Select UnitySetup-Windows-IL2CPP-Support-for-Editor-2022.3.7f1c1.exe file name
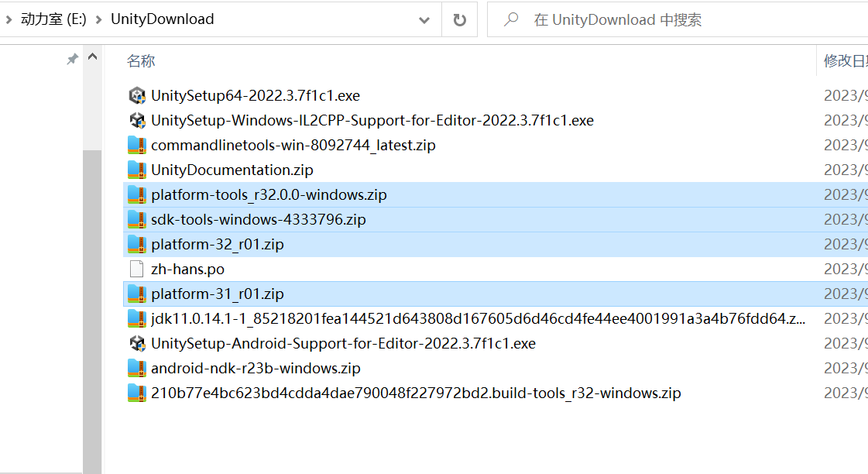 coord(372,121)
